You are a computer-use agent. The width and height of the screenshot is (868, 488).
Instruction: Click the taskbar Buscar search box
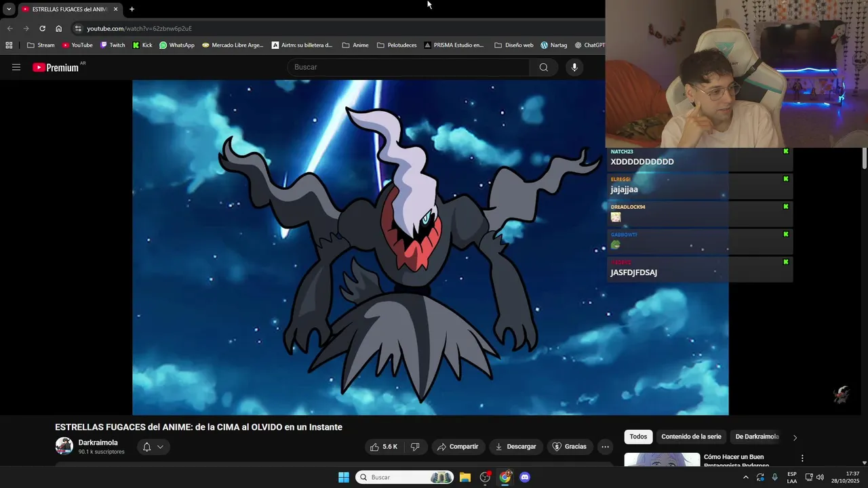tap(405, 477)
